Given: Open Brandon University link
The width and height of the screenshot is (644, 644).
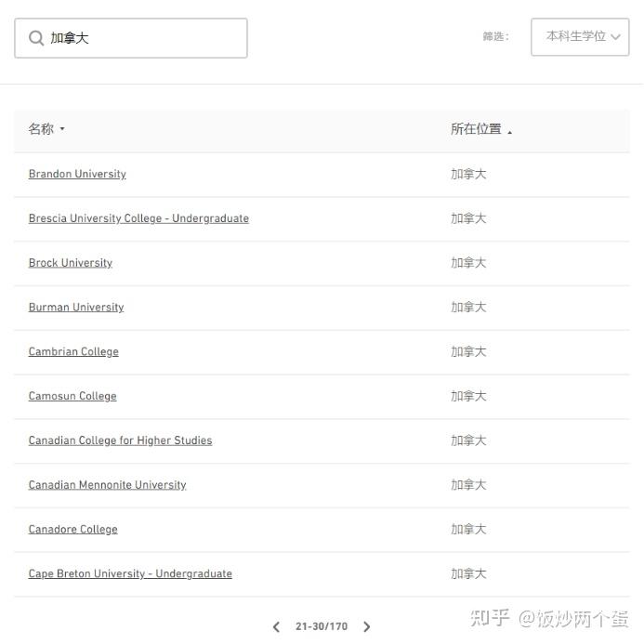Looking at the screenshot, I should [77, 174].
